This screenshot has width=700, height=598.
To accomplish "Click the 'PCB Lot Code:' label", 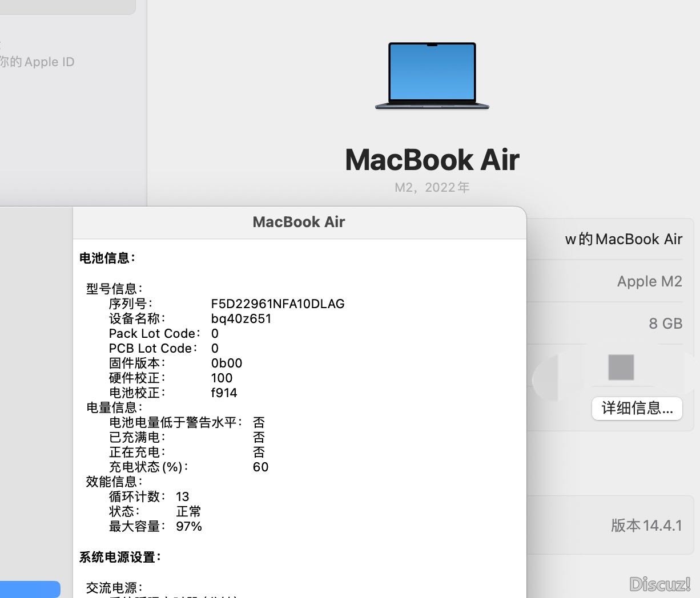I will click(x=154, y=348).
